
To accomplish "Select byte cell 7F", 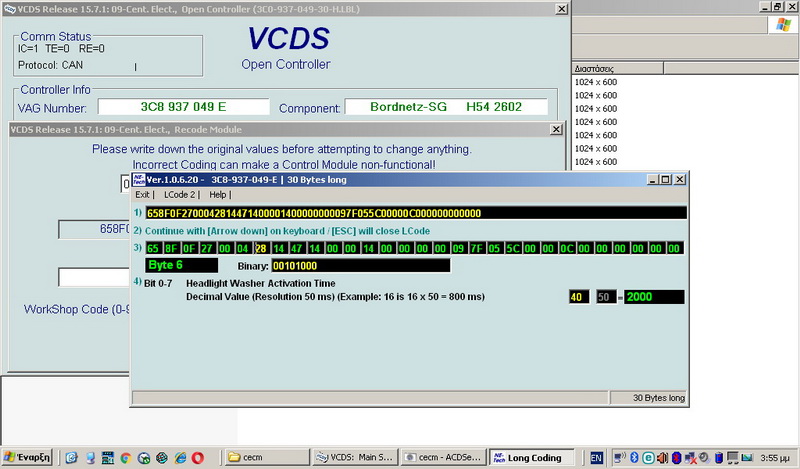I will (x=476, y=249).
